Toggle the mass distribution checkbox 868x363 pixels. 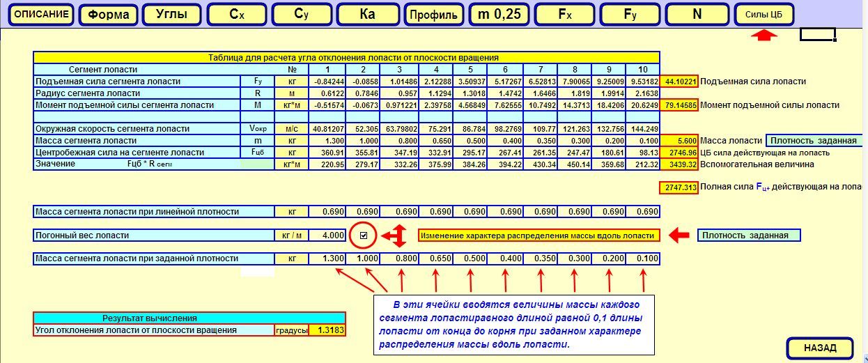click(363, 235)
